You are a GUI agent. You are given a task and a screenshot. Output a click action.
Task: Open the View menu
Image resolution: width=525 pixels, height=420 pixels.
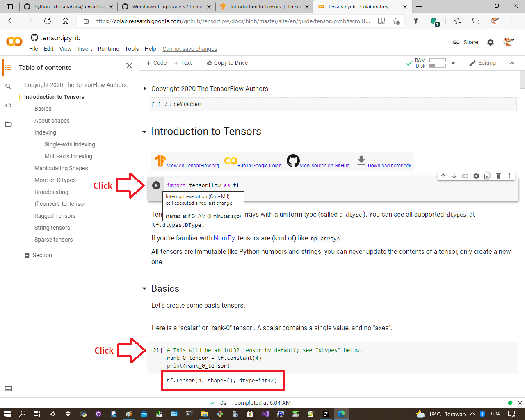tap(66, 49)
